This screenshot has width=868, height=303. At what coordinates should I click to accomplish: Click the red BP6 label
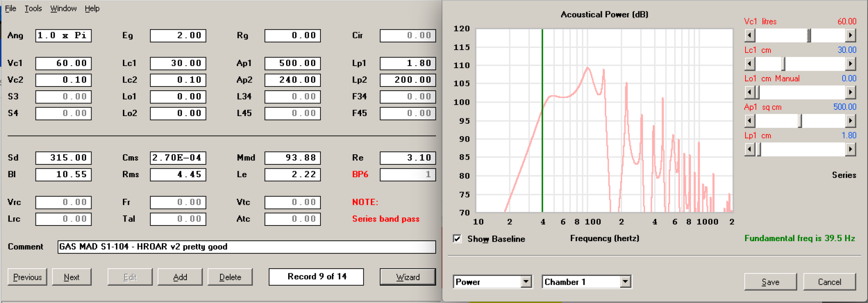coord(360,175)
